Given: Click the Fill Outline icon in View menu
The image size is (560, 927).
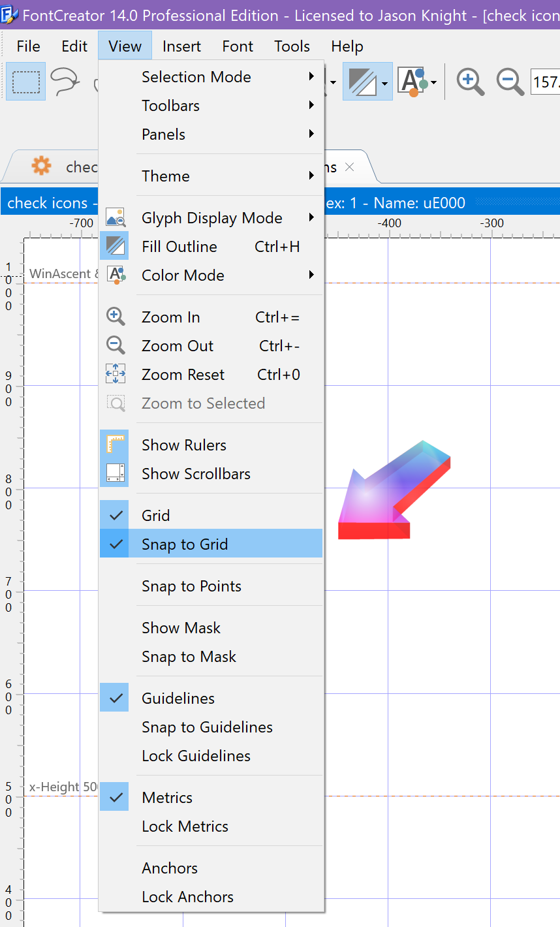Looking at the screenshot, I should coord(115,246).
